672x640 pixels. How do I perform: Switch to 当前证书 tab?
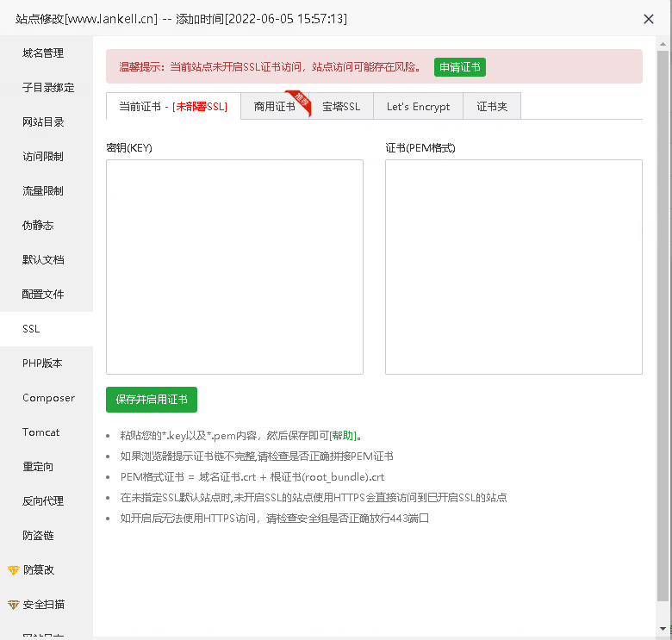click(x=173, y=106)
